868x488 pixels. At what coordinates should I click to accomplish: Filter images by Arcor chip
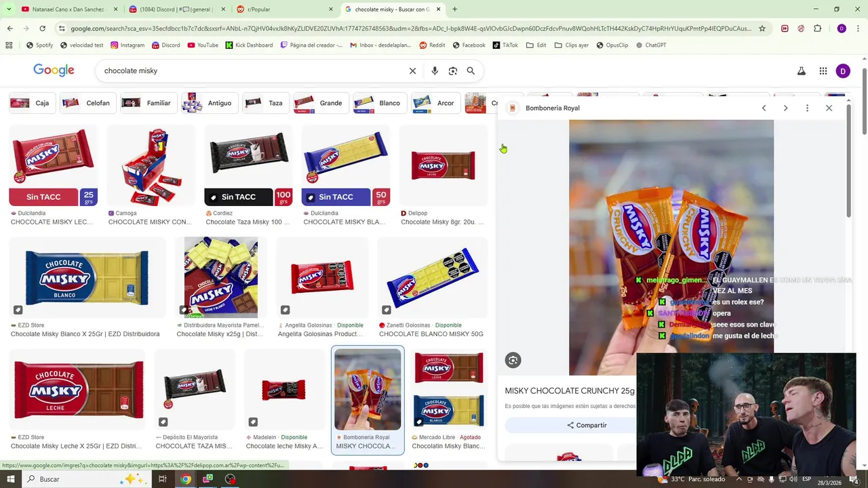(x=435, y=103)
